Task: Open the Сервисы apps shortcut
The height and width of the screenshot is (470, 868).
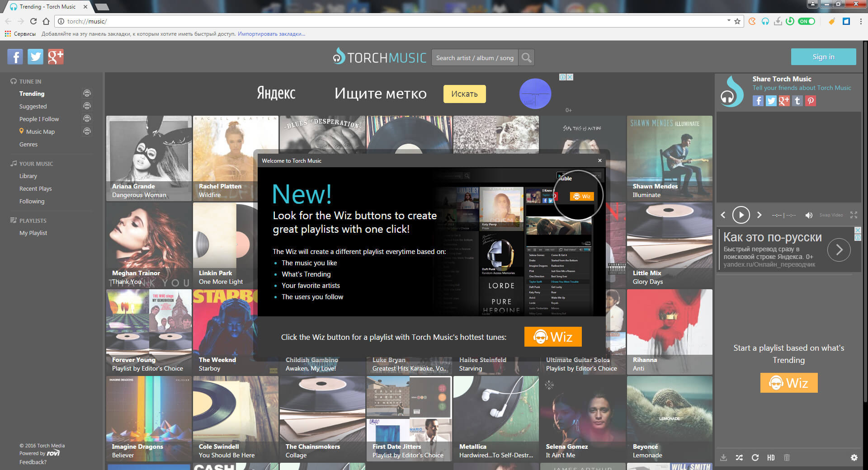Action: point(20,34)
